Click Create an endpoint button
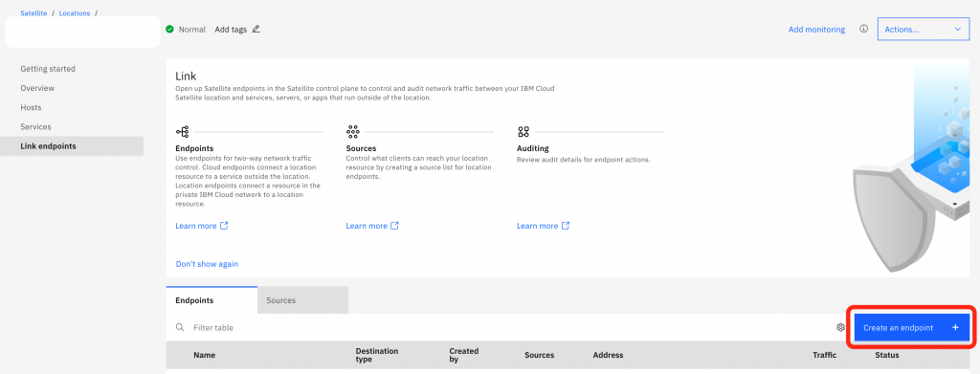 (912, 328)
